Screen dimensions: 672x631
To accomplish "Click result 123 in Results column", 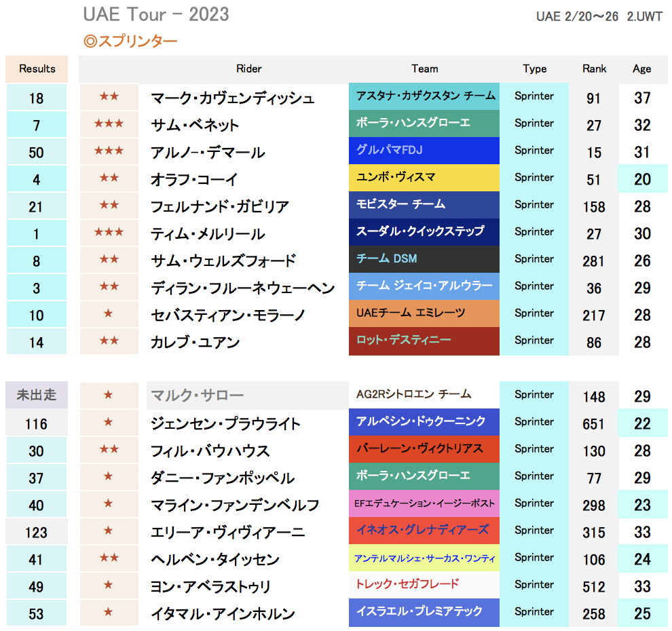I will click(37, 532).
